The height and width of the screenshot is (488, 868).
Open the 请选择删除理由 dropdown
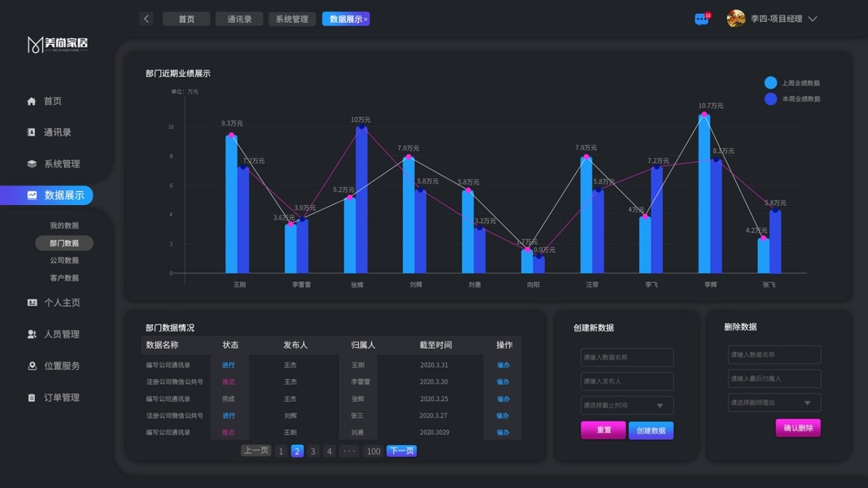[774, 403]
